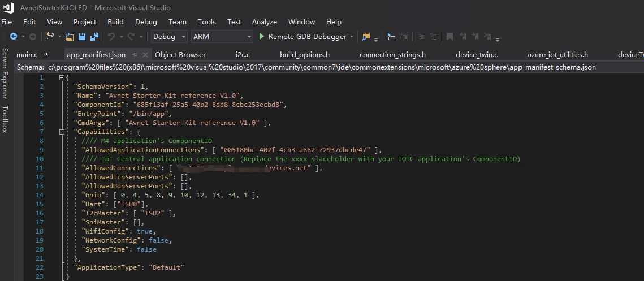Viewport: 644px width, 281px height.
Task: Click the Navigate Backward arrow icon
Action: coord(12,37)
